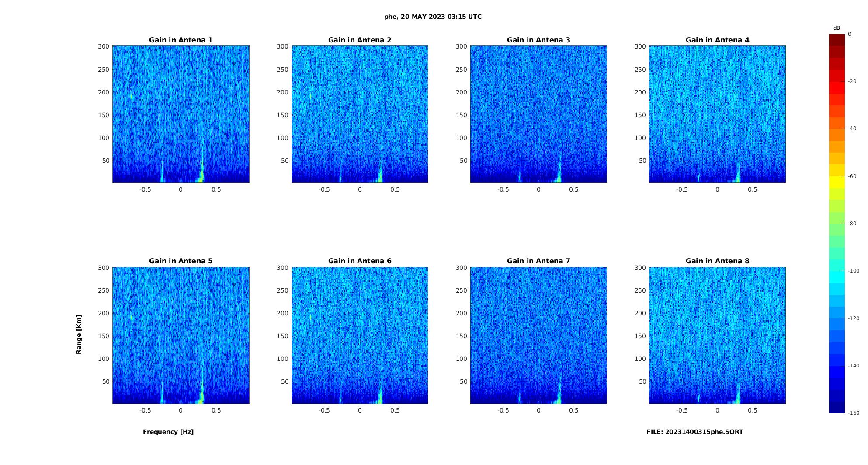Select the Gain in Antena 7 spectrogram

(x=538, y=335)
